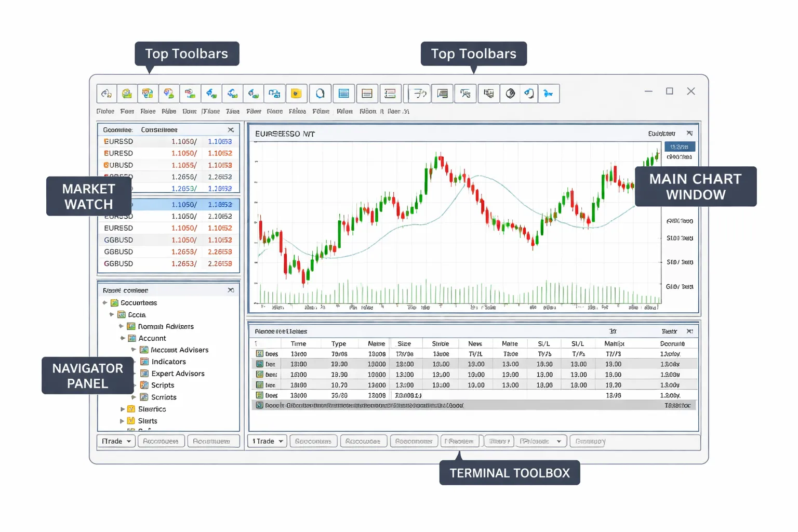
Task: Click the dark circular target toolbar icon
Action: pyautogui.click(x=510, y=94)
